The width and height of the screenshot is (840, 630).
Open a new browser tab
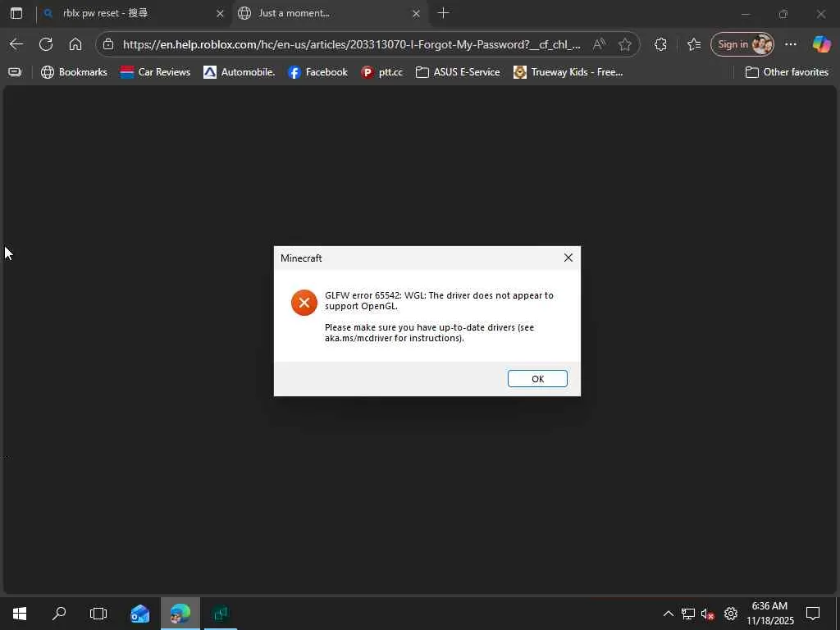pos(443,13)
